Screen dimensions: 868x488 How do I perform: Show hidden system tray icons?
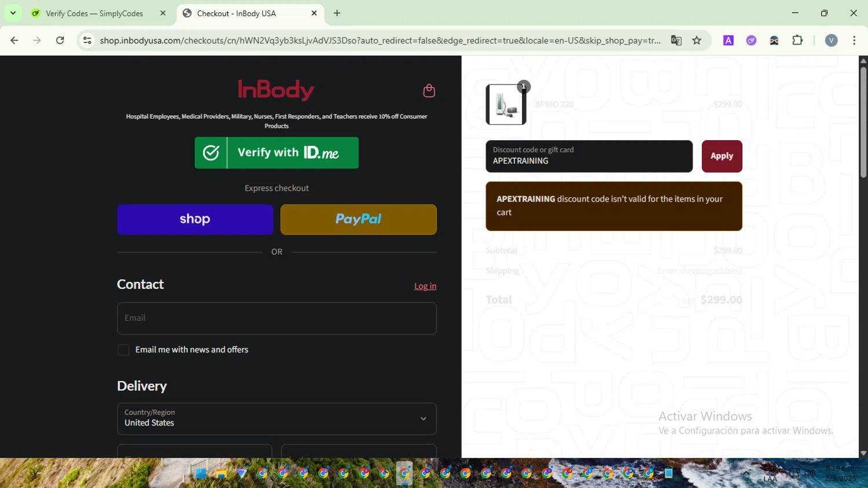[746, 474]
